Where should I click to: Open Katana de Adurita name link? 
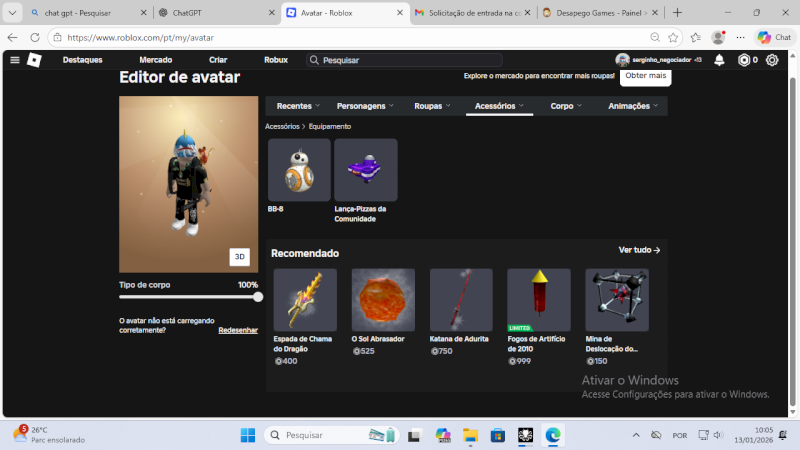[x=459, y=339]
